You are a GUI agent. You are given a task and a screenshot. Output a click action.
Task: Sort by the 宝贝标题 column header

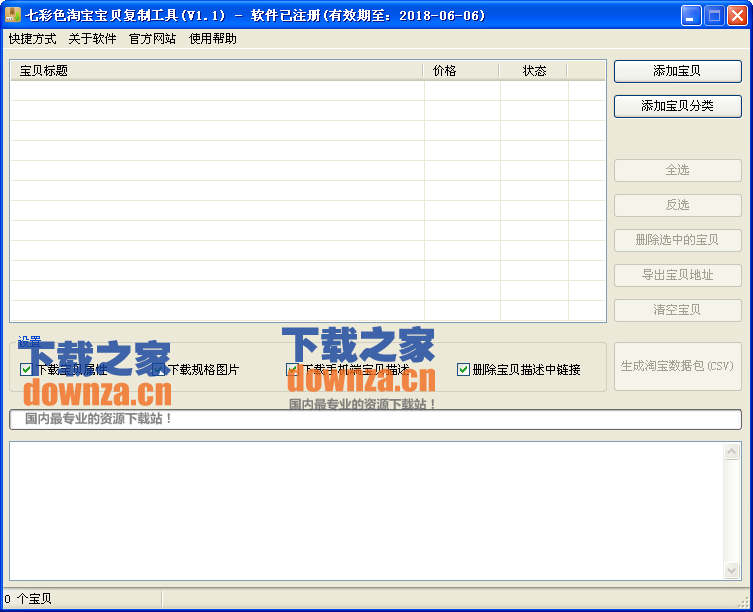click(217, 71)
